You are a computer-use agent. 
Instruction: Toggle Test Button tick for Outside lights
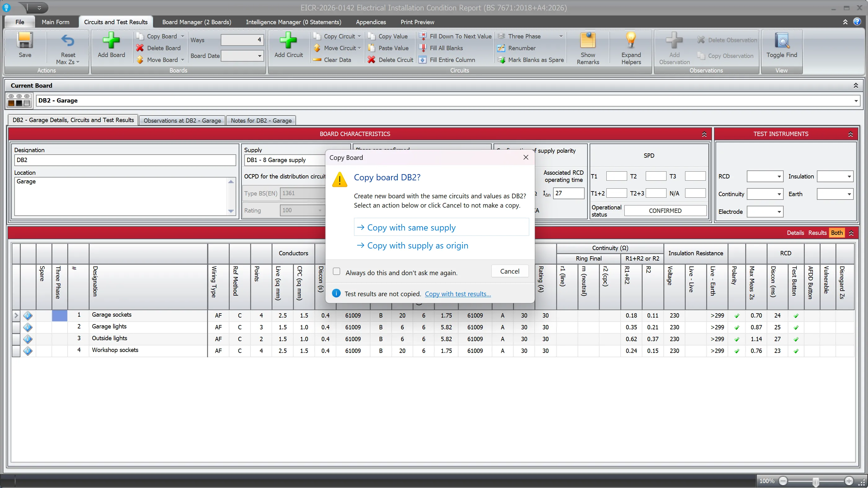[x=796, y=339]
